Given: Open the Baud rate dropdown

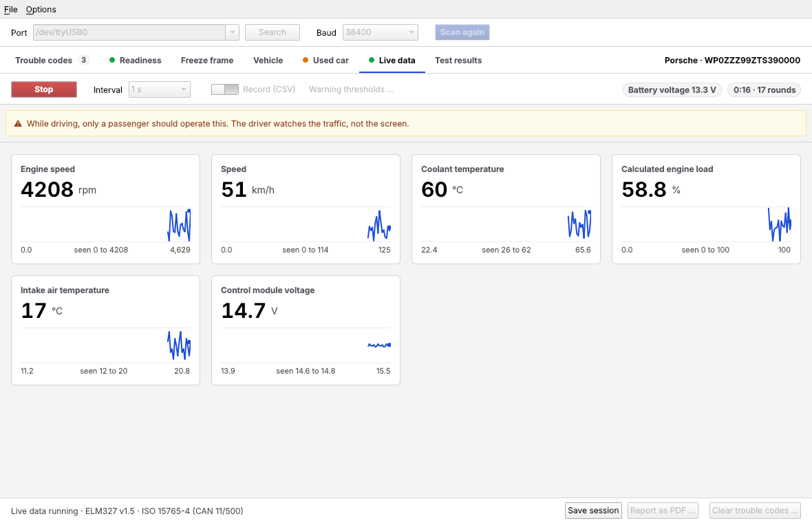Looking at the screenshot, I should [380, 32].
